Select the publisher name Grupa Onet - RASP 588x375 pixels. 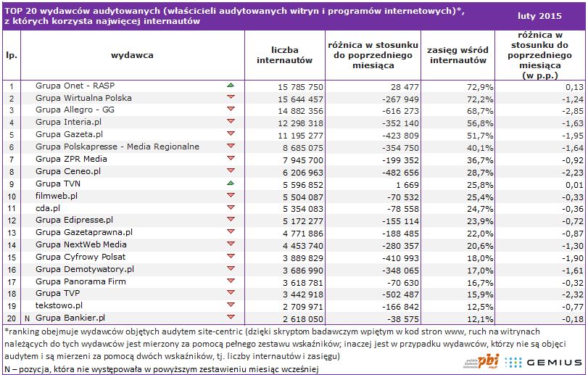75,86
